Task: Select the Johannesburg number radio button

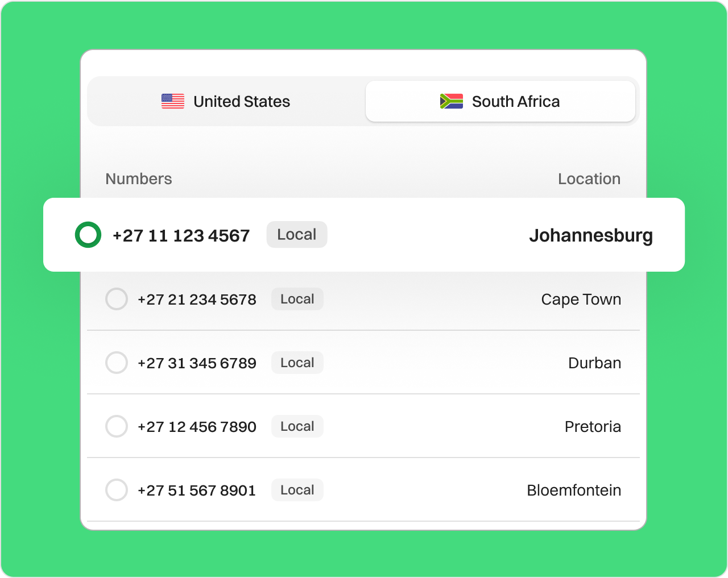Action: (88, 235)
